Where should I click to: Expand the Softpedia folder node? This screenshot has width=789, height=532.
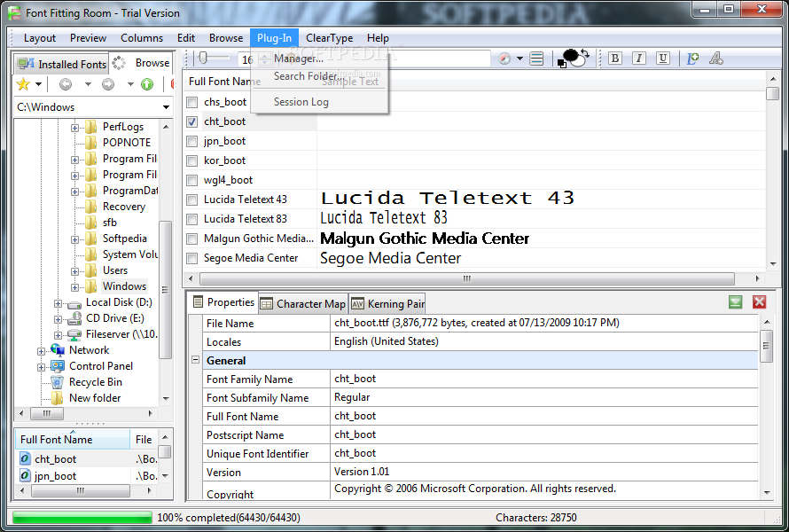(74, 239)
